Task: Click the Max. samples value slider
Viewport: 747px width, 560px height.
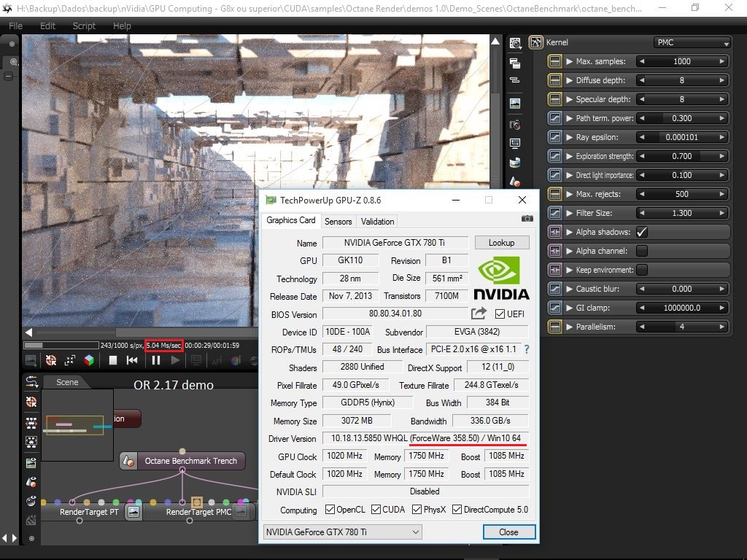Action: point(682,61)
